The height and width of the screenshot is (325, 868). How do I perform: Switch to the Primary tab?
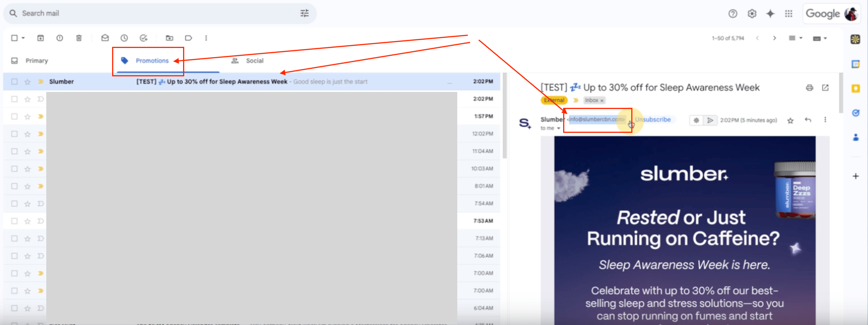[37, 61]
